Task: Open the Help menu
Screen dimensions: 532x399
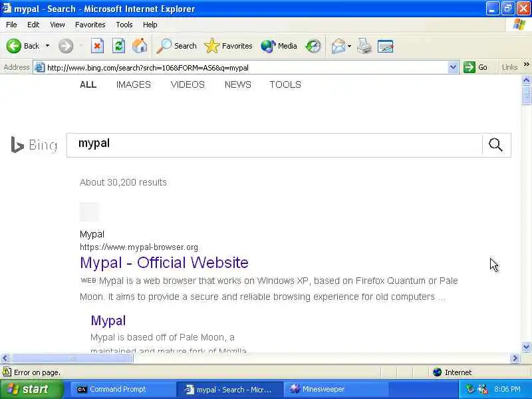Action: pyautogui.click(x=150, y=25)
